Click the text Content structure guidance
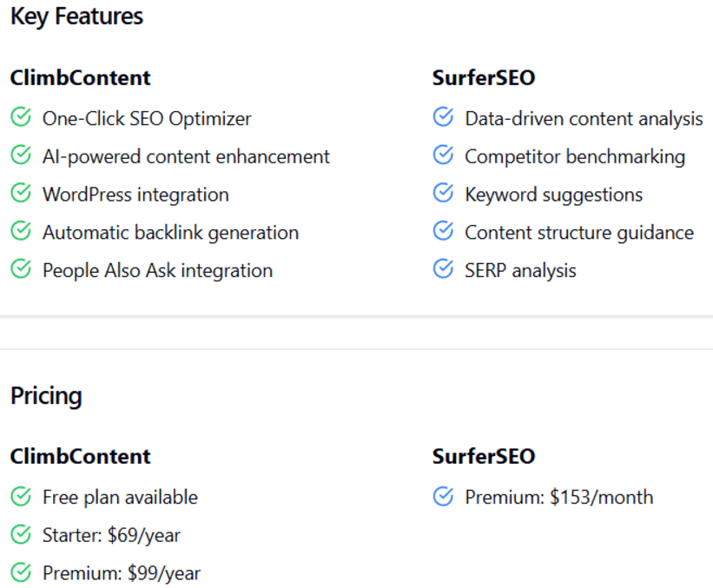 click(579, 234)
